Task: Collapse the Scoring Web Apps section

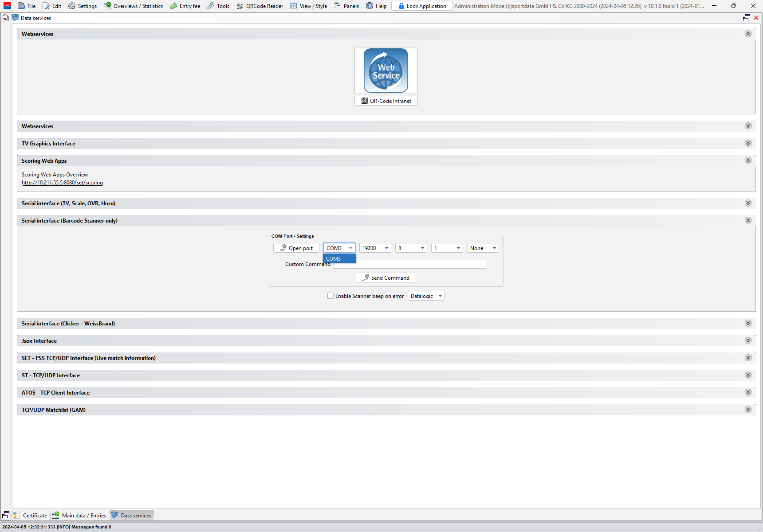Action: 748,160
